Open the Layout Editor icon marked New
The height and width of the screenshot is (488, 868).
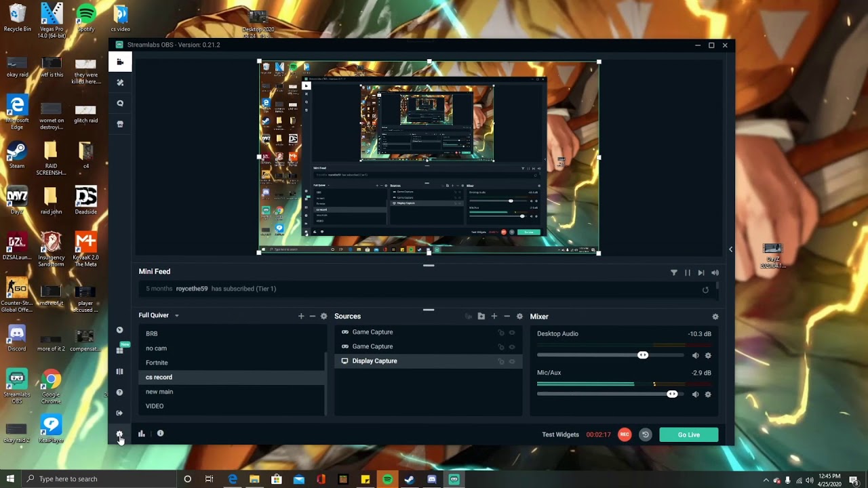pos(120,350)
